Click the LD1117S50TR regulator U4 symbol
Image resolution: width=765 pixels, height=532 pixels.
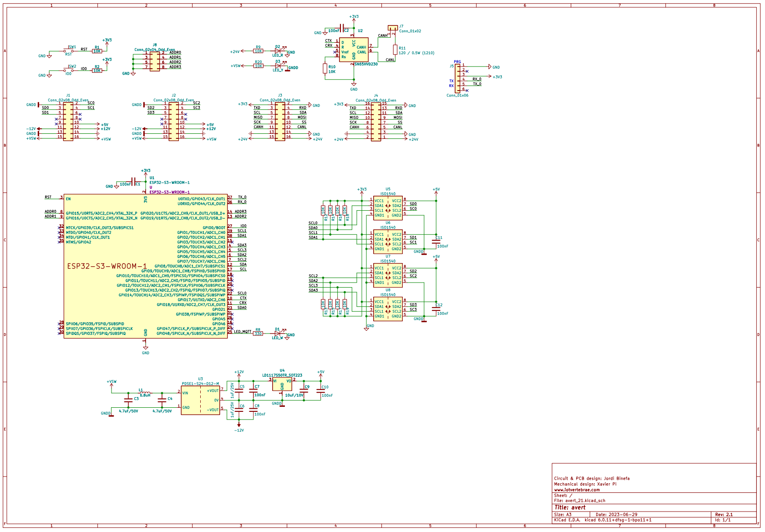coord(282,385)
